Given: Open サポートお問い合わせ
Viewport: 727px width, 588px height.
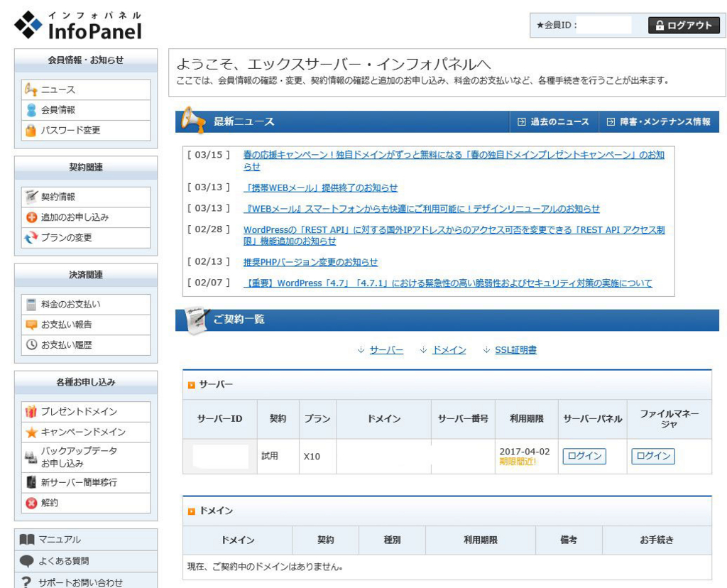Looking at the screenshot, I should point(86,582).
